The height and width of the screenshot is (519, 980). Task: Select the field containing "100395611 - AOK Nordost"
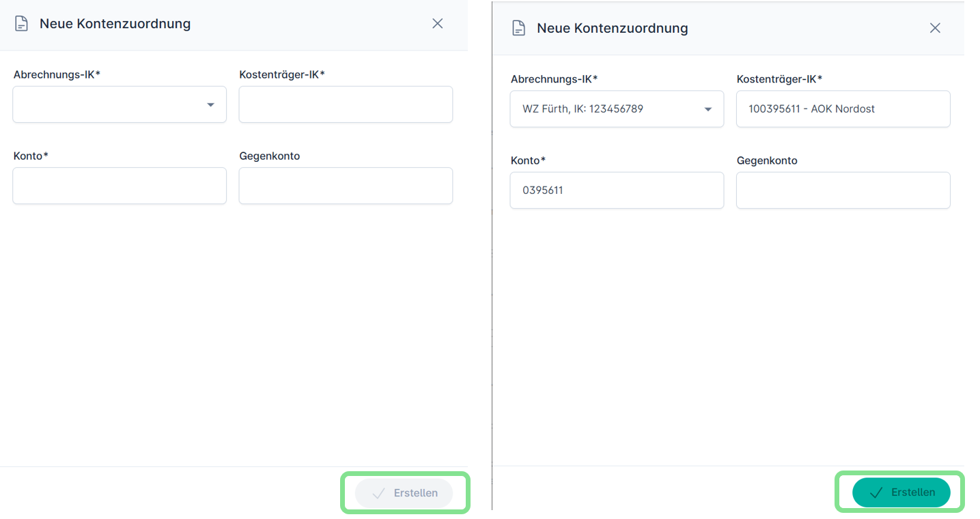click(x=843, y=109)
